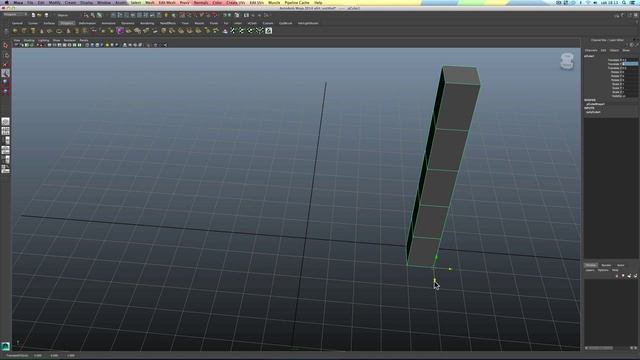The width and height of the screenshot is (640, 360).
Task: Click polyCube1 under INPUTS
Action: (593, 112)
